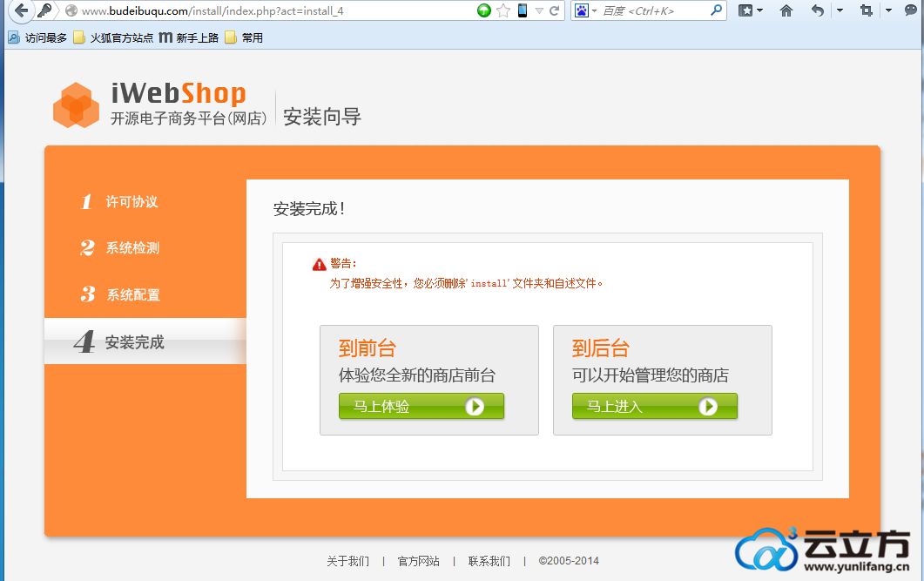Click the undo curved arrow toolbar icon
Image resolution: width=924 pixels, height=581 pixels.
[x=818, y=10]
